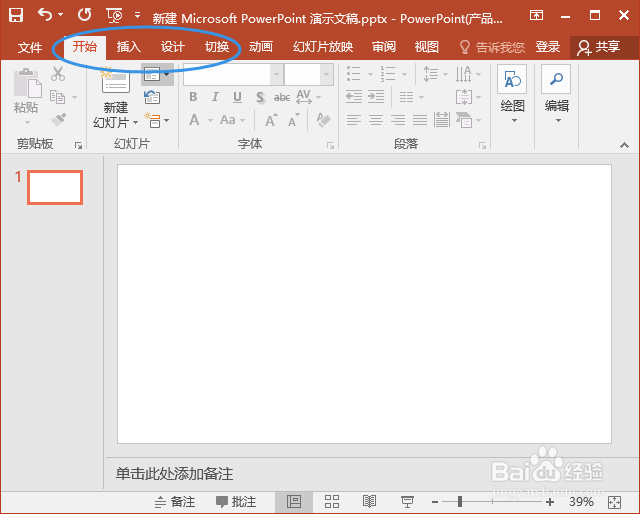The width and height of the screenshot is (640, 514).
Task: Decrease font size with small A
Action: [293, 120]
